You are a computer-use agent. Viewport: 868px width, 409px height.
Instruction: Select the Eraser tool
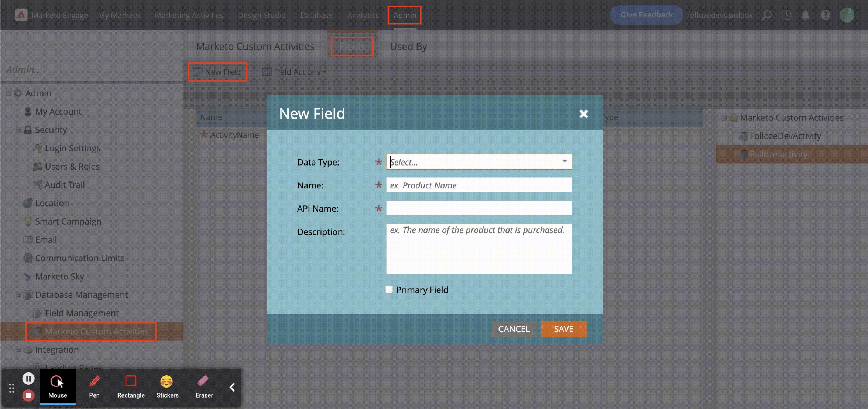point(204,387)
